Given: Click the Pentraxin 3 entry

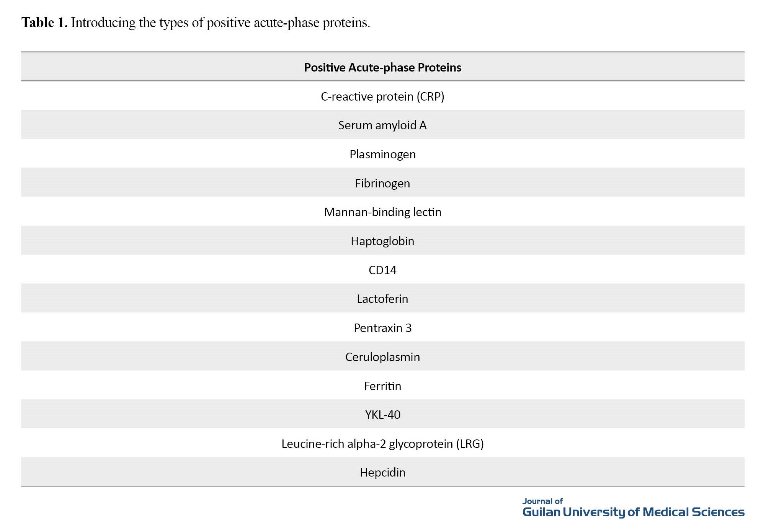Looking at the screenshot, I should coord(382,328).
